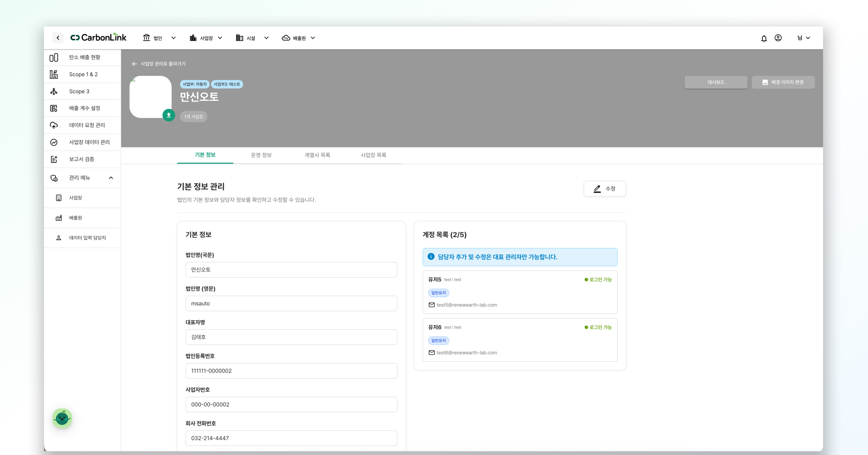Click 관리 메뉴 gear icon
868x455 pixels.
54,178
